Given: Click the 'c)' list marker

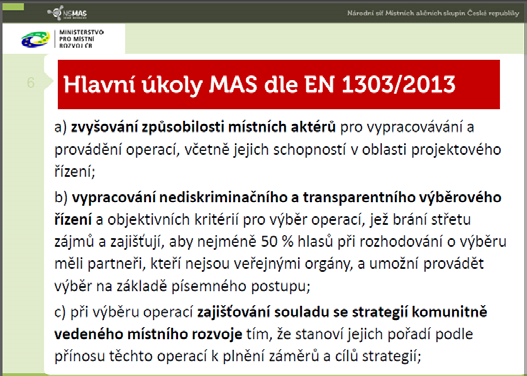Looking at the screenshot, I should point(60,312).
